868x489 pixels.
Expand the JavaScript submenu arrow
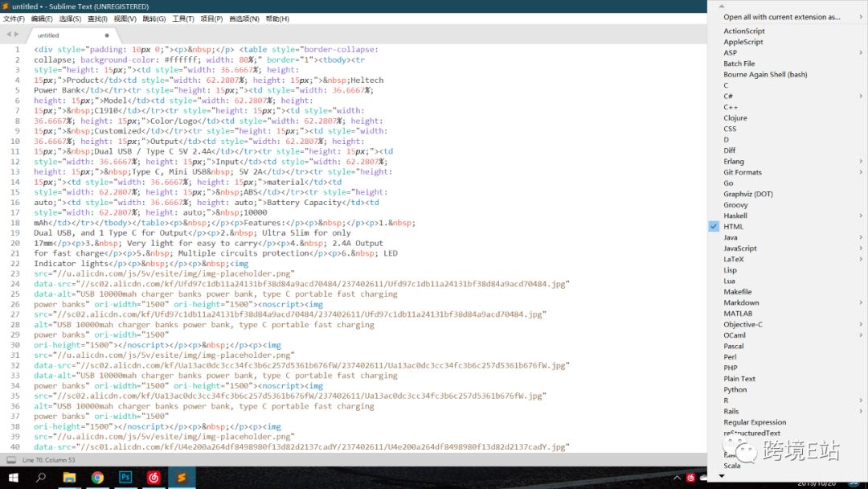(861, 248)
